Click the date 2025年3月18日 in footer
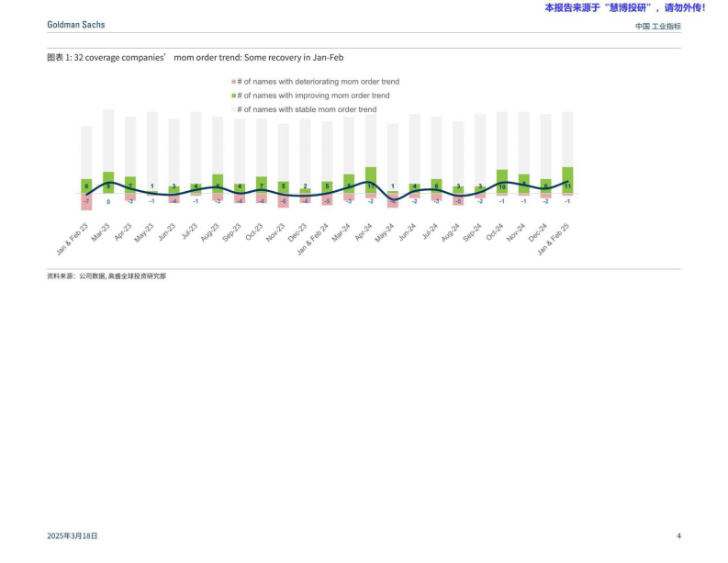This screenshot has height=563, width=728. coord(73,535)
